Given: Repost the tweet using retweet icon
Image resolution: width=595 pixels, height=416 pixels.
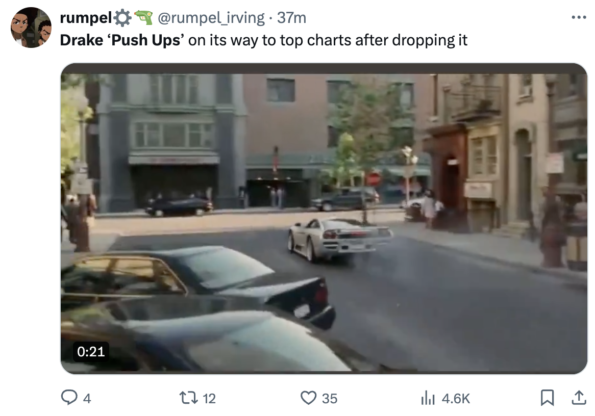Looking at the screenshot, I should pyautogui.click(x=189, y=398).
